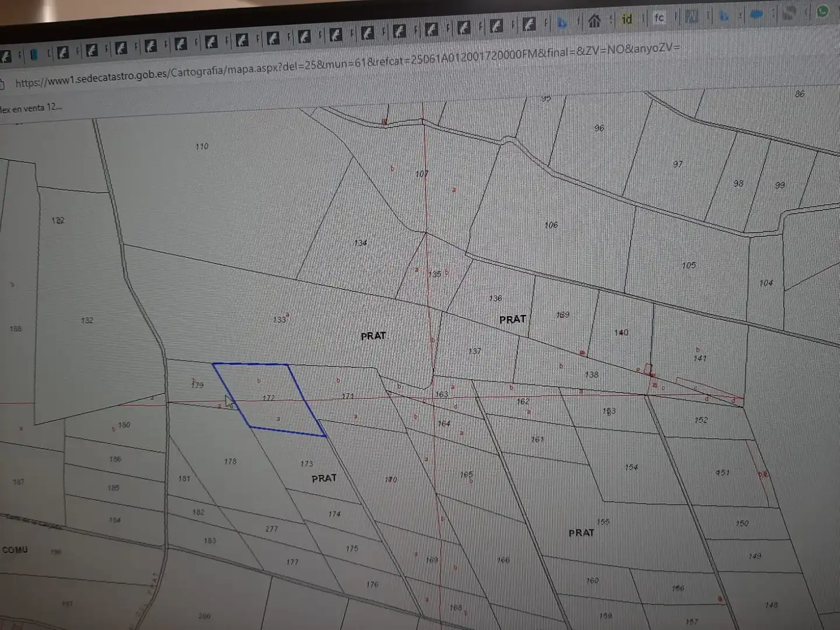Click parcel label 152

coord(701,420)
